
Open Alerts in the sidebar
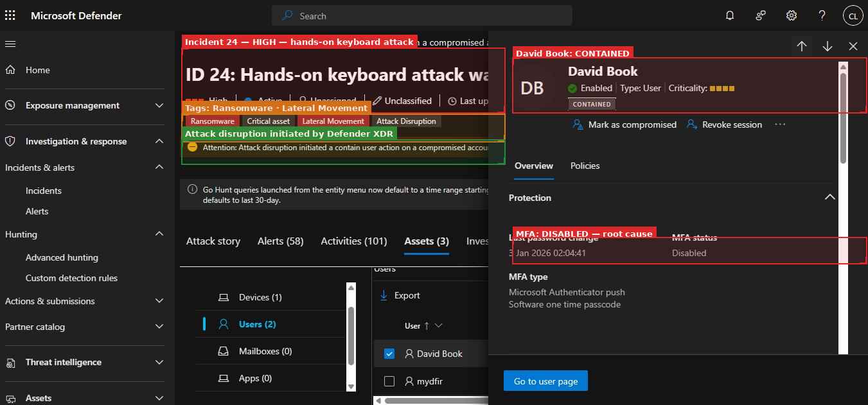[x=37, y=211]
